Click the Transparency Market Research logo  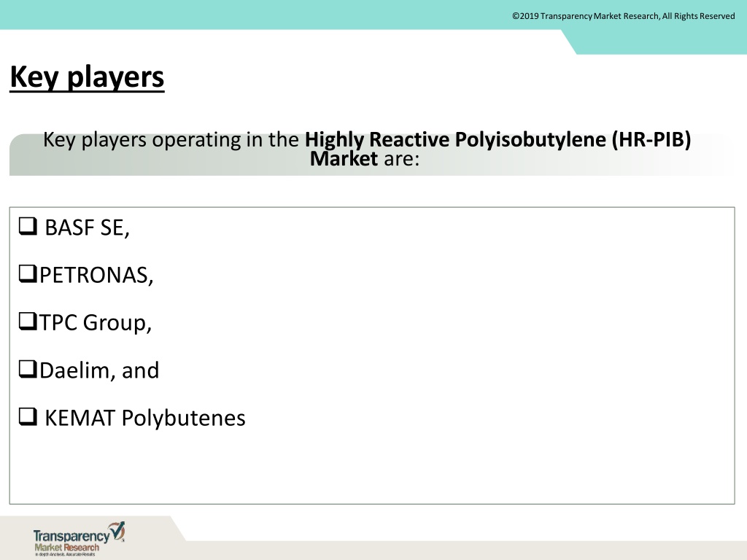[x=79, y=539]
